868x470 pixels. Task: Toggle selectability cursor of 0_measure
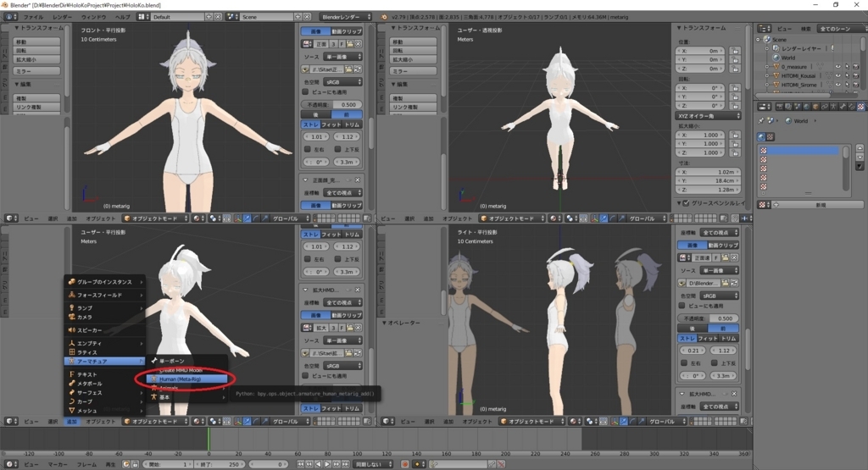pyautogui.click(x=847, y=67)
